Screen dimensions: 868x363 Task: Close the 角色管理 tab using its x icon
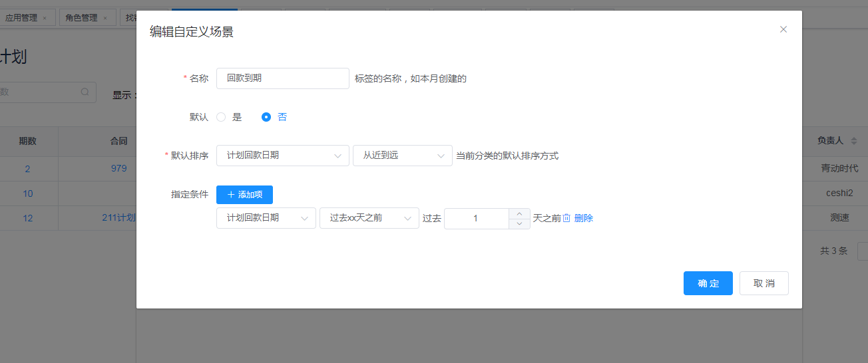(x=105, y=18)
